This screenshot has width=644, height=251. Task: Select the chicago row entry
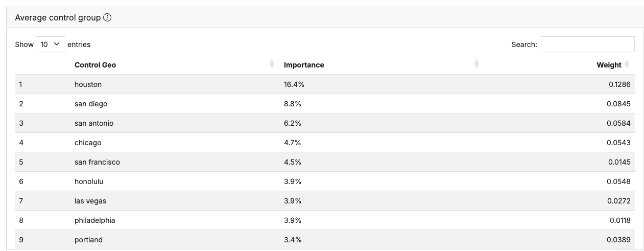pyautogui.click(x=325, y=143)
